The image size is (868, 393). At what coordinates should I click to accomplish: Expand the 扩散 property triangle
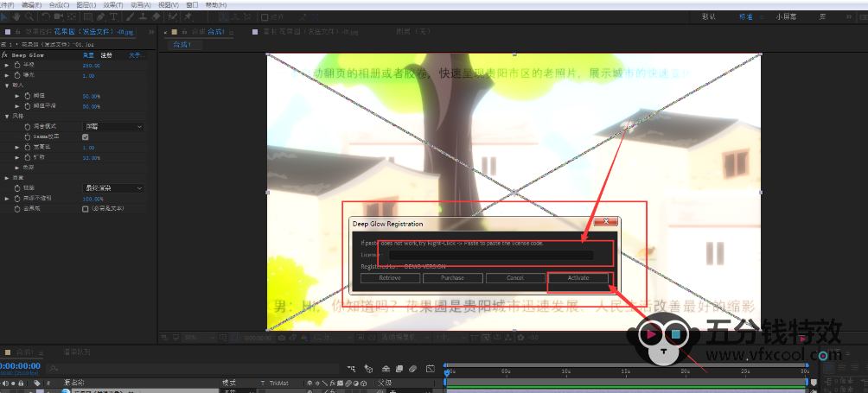tap(17, 157)
